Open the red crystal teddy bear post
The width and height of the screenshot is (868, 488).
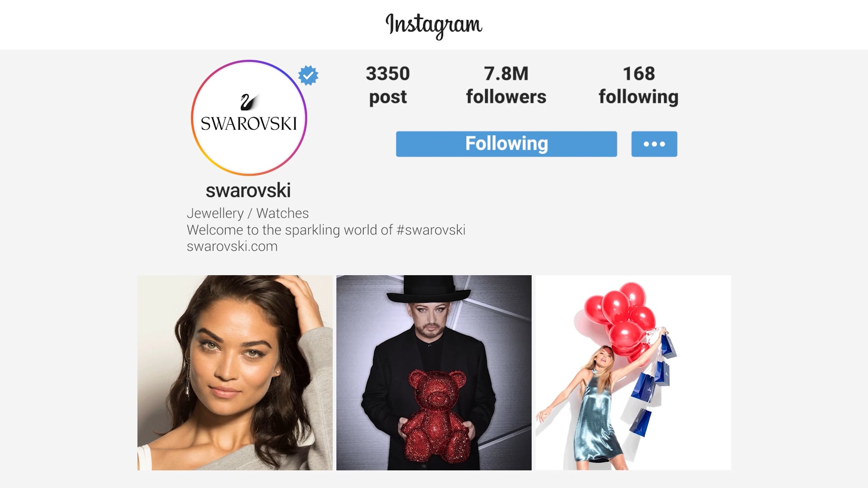(x=434, y=373)
